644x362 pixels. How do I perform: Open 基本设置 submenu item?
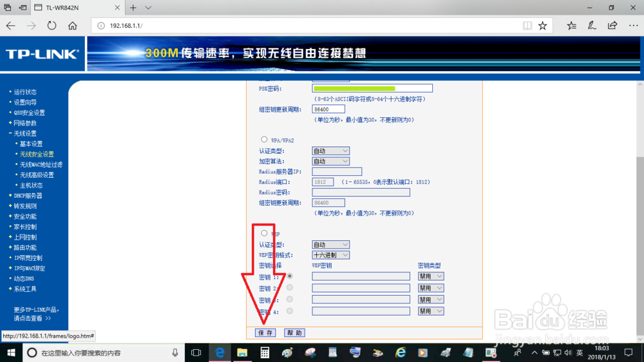click(x=31, y=144)
